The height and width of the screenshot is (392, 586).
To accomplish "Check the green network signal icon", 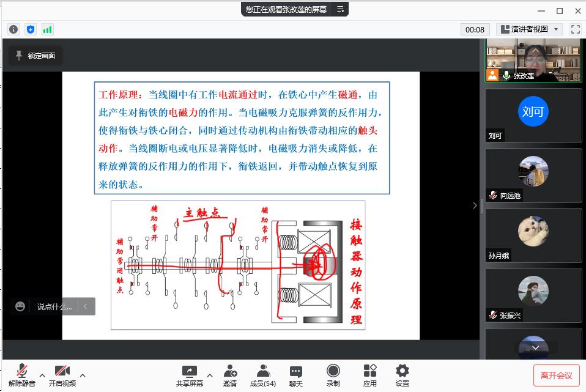I will [x=47, y=29].
